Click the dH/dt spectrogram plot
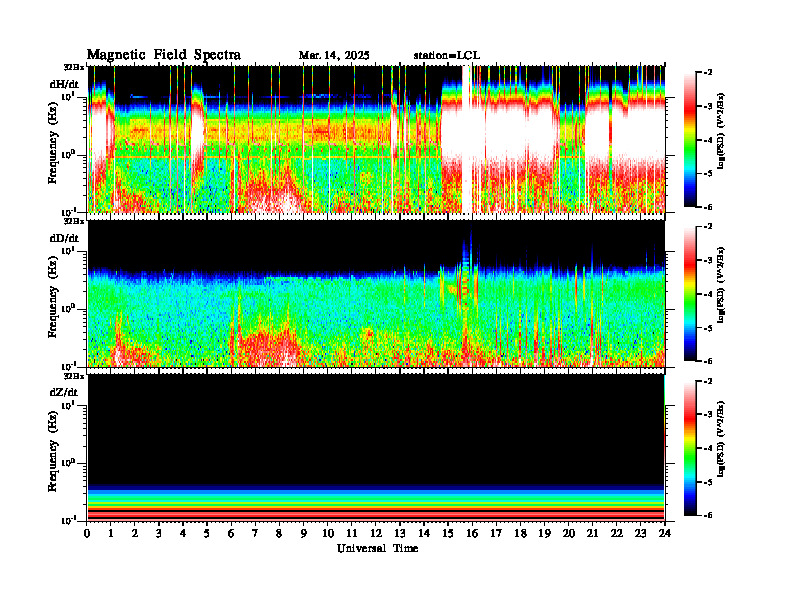The image size is (792, 612). tap(376, 139)
